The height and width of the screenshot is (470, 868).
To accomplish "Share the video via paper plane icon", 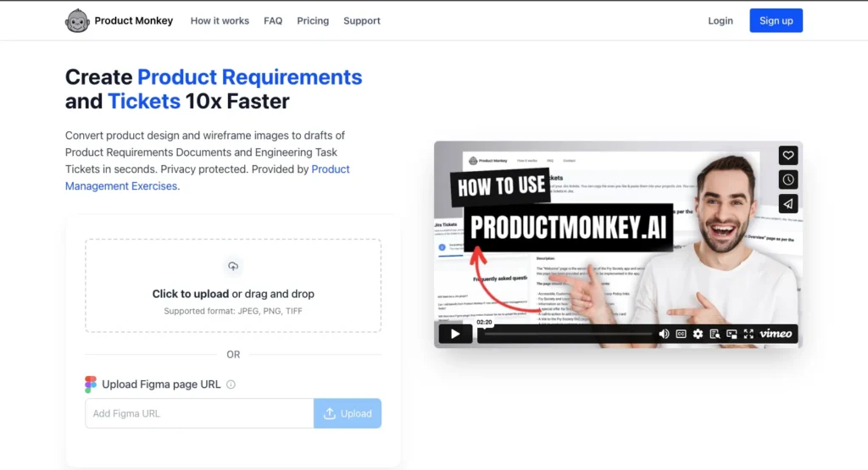I will (x=788, y=204).
